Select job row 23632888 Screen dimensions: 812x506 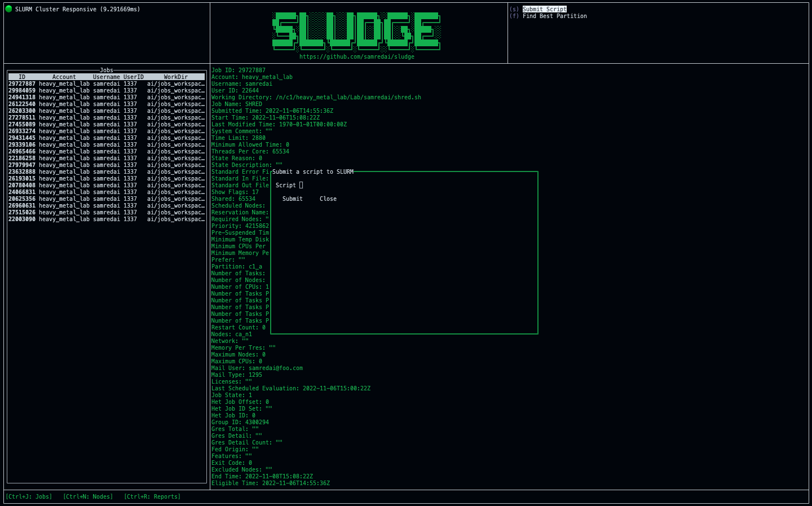[107, 171]
